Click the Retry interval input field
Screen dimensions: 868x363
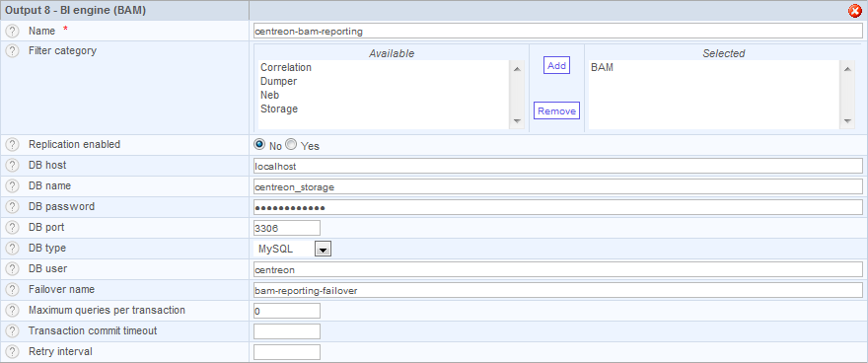click(287, 352)
